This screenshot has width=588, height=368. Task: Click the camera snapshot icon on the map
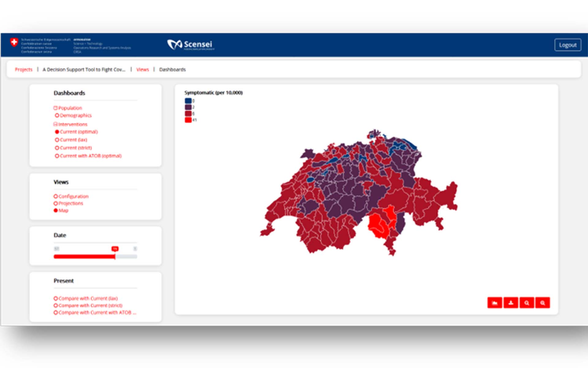495,303
